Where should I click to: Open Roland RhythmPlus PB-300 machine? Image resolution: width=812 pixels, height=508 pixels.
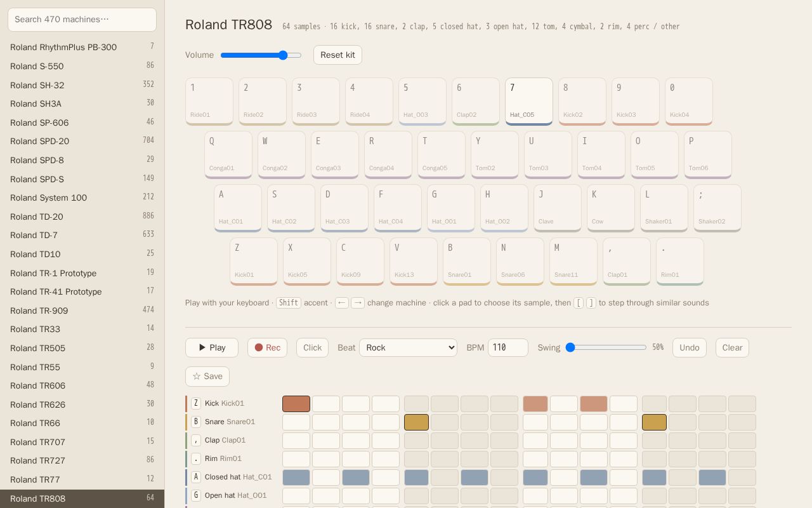(x=82, y=47)
